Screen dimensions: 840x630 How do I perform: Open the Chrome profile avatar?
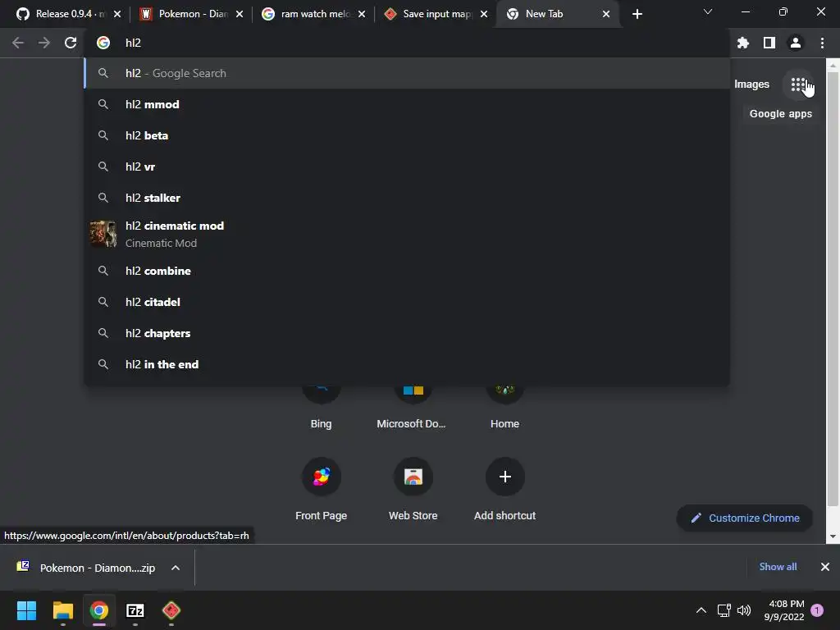pyautogui.click(x=796, y=43)
